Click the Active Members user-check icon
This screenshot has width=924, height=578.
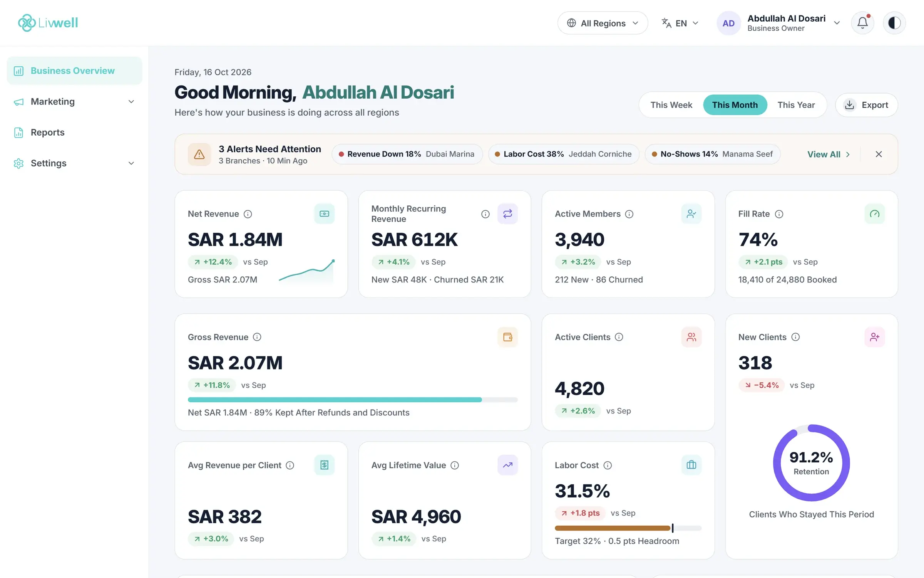(691, 213)
